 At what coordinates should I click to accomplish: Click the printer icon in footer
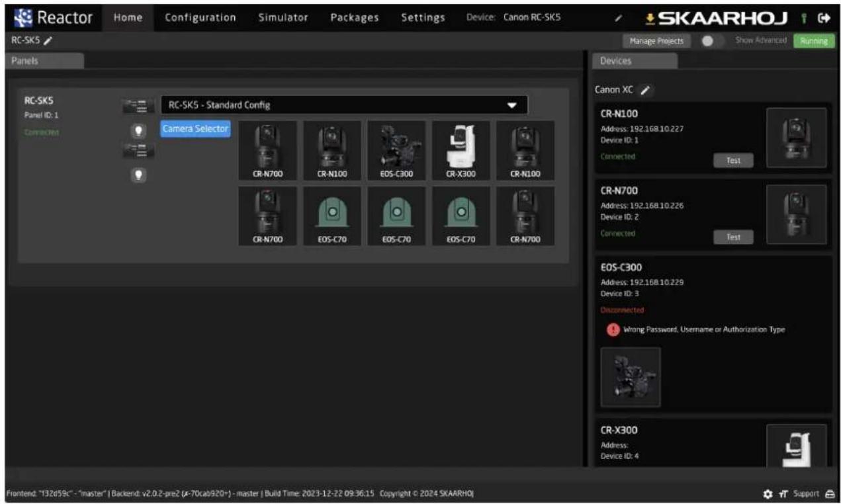click(x=830, y=494)
